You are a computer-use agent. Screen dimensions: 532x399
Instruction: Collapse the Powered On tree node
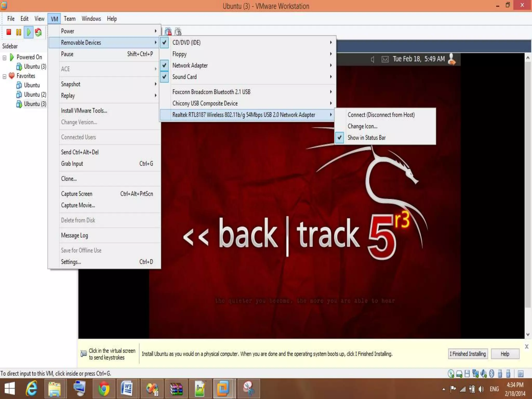tap(4, 58)
